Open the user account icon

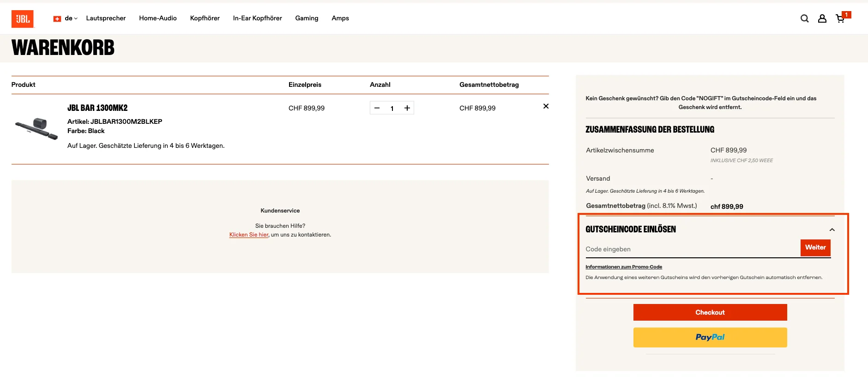[x=822, y=18]
